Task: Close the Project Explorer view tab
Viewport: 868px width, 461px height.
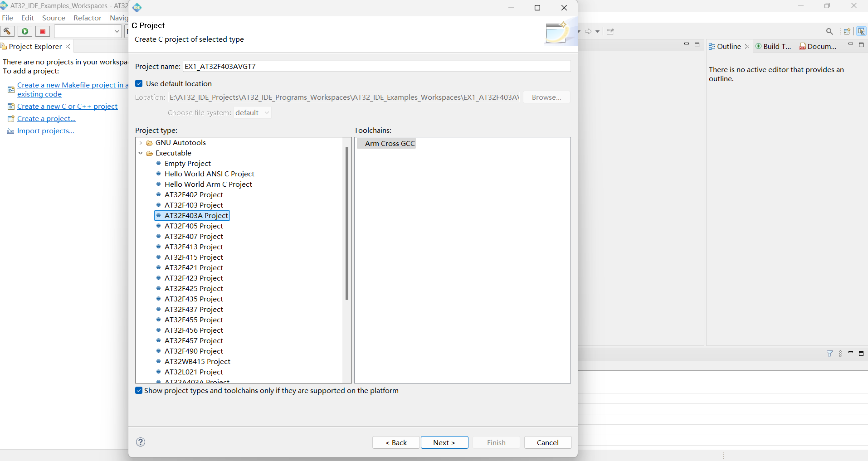Action: tap(68, 47)
